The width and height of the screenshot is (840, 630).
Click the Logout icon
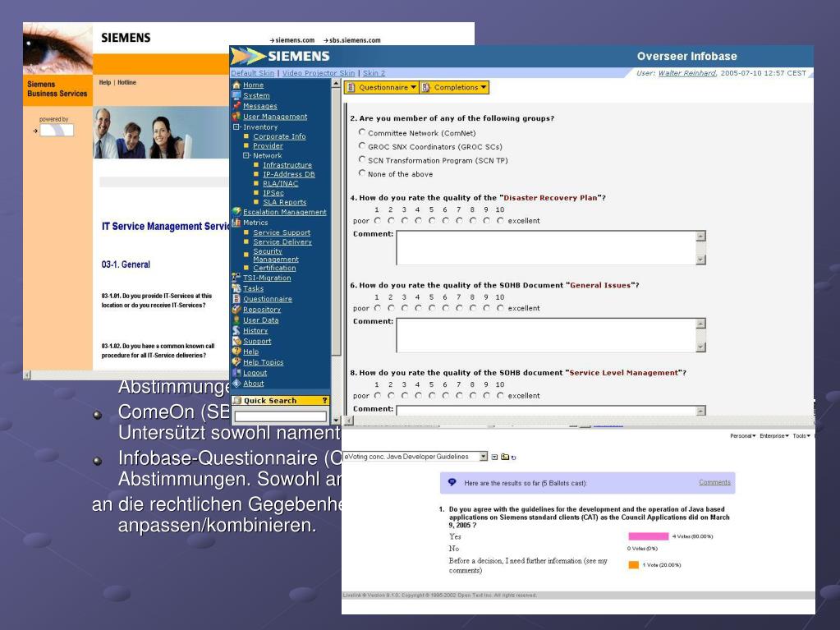click(236, 372)
